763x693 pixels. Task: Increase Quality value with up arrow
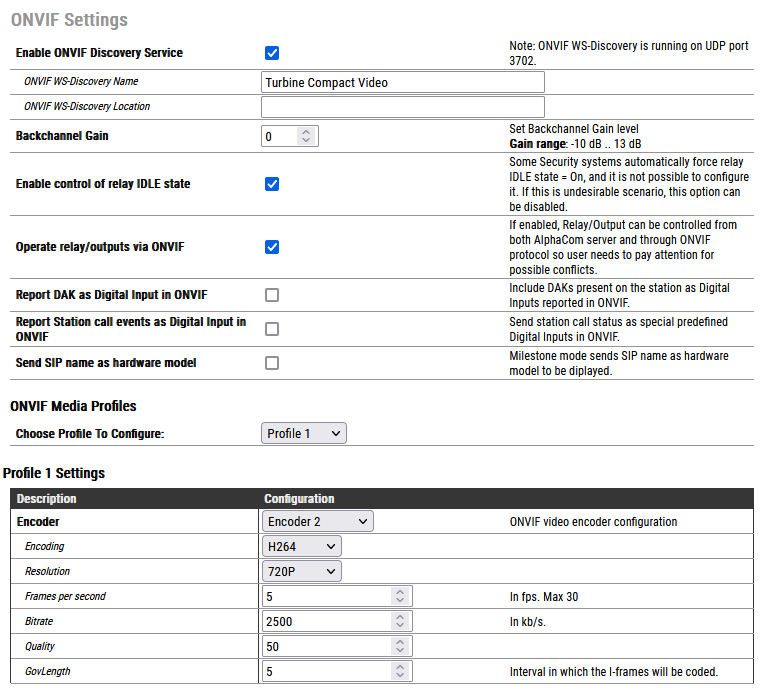(x=400, y=642)
